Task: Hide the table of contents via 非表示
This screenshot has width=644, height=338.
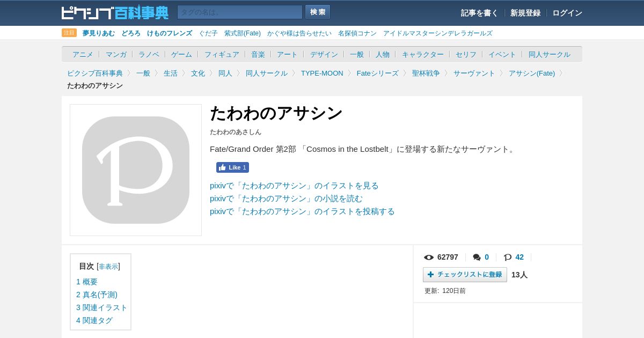Action: click(x=108, y=267)
